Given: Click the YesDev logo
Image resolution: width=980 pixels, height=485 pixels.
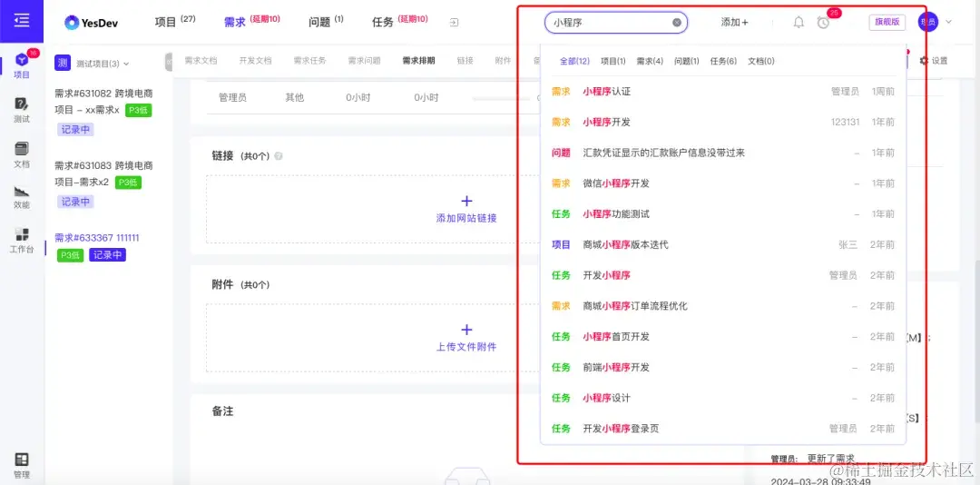Looking at the screenshot, I should coord(92,23).
